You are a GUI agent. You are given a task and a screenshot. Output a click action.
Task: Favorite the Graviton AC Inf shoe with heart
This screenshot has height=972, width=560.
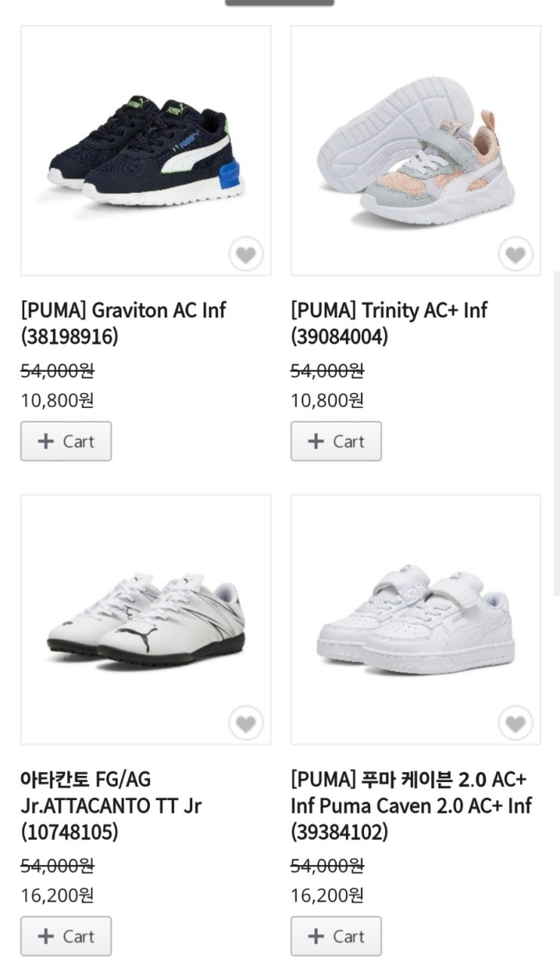(246, 255)
